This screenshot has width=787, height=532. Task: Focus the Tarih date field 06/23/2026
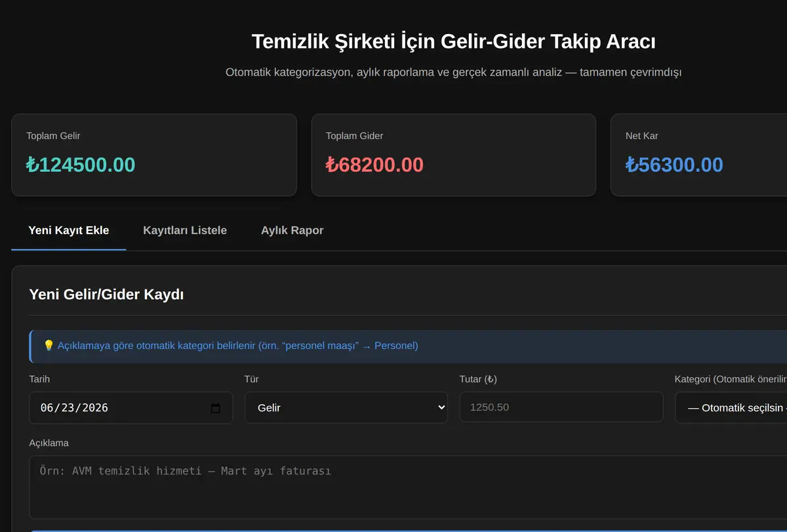point(131,407)
